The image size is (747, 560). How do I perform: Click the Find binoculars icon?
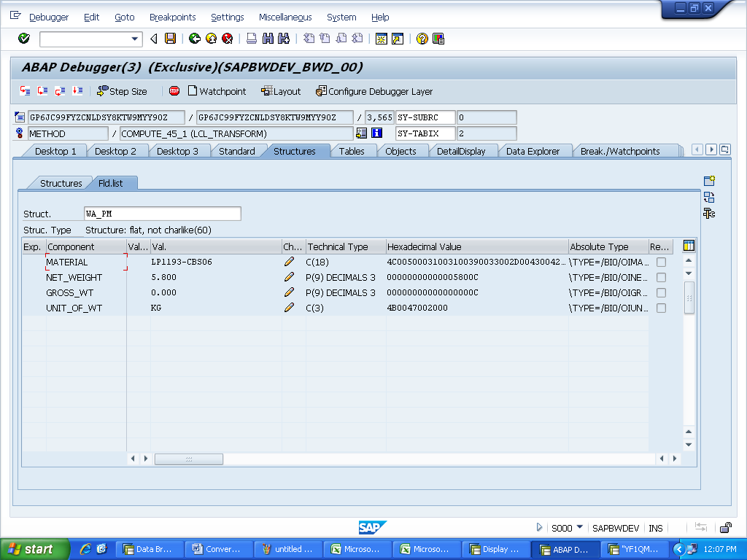click(x=268, y=39)
